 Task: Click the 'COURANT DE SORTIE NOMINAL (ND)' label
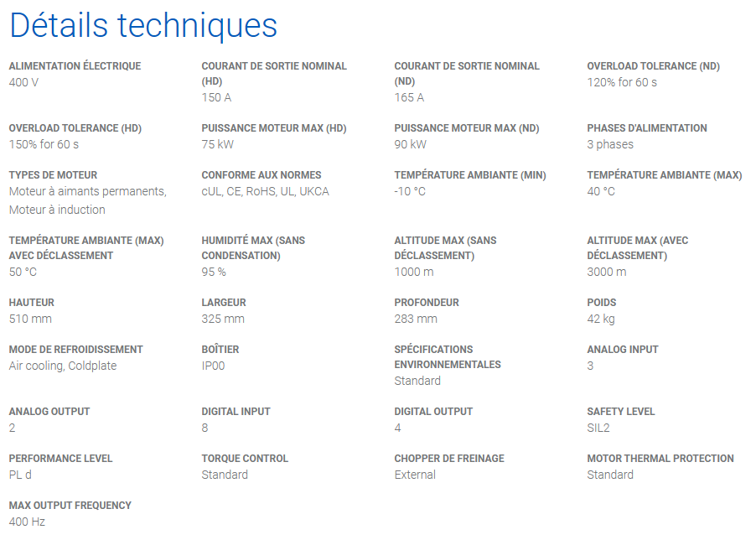tap(467, 74)
